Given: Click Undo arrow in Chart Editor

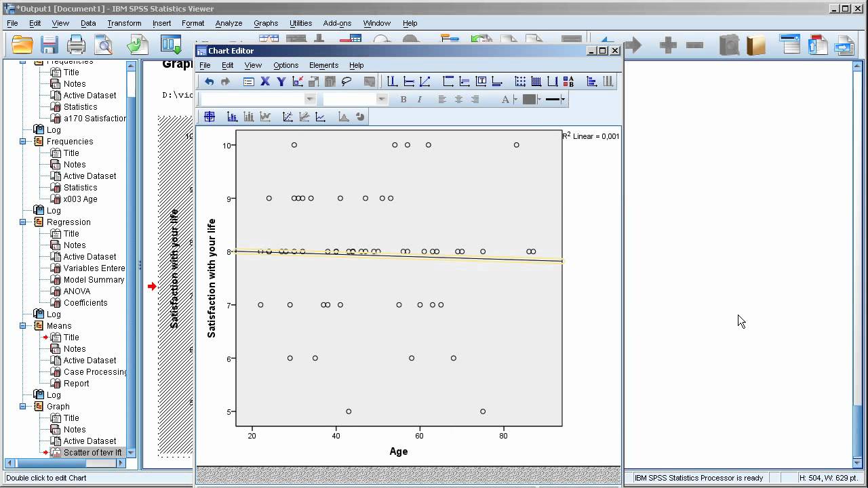Looking at the screenshot, I should coord(209,81).
